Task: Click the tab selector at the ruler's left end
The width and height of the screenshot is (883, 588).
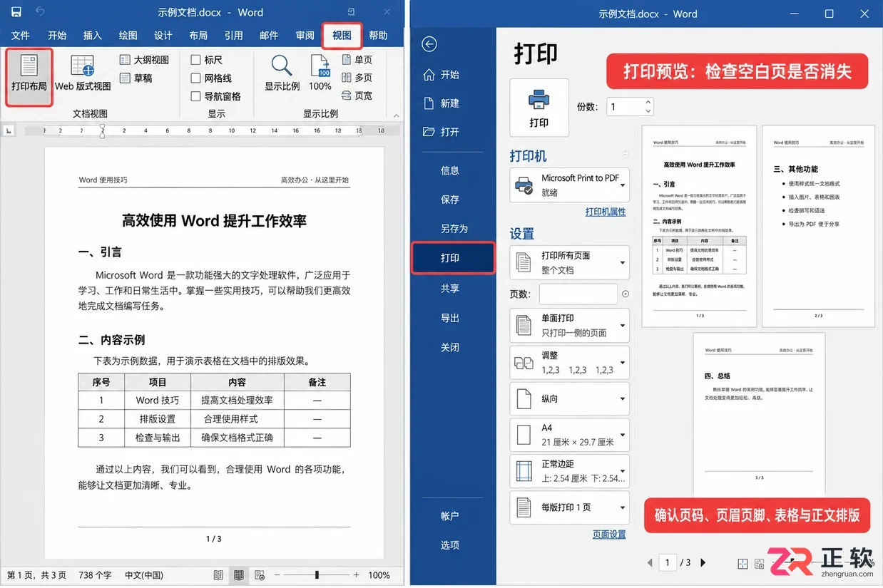Action: click(9, 130)
